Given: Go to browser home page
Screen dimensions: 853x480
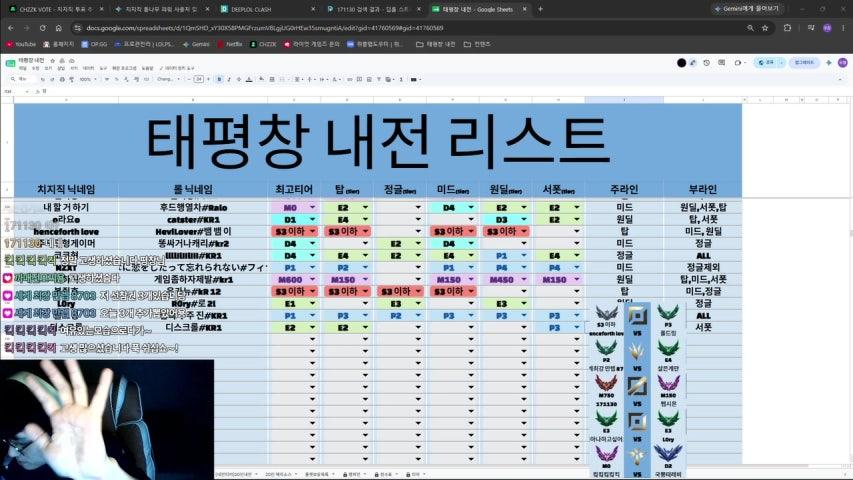Looking at the screenshot, I should point(59,28).
